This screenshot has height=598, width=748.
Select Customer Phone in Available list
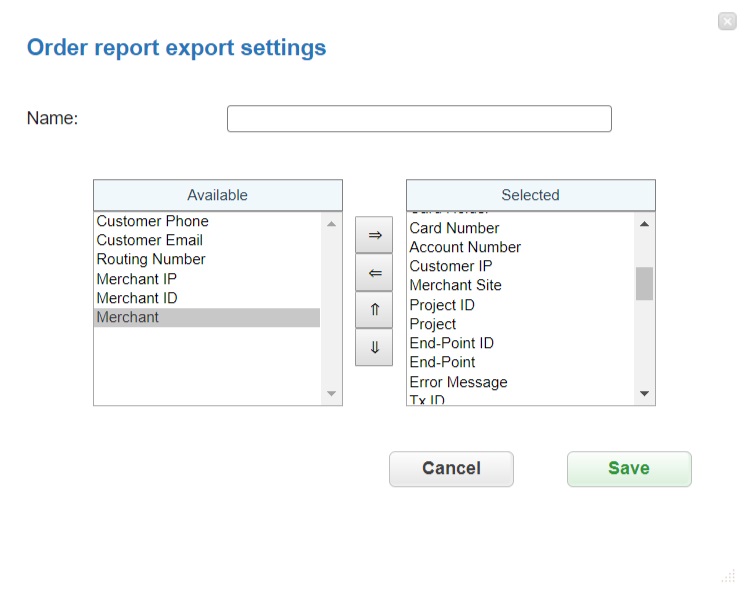click(x=153, y=221)
